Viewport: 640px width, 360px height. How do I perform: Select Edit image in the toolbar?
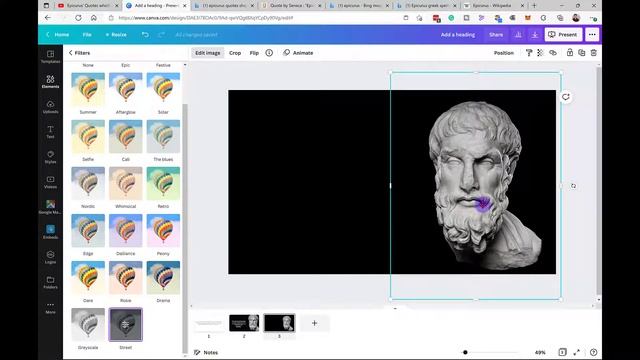(207, 53)
